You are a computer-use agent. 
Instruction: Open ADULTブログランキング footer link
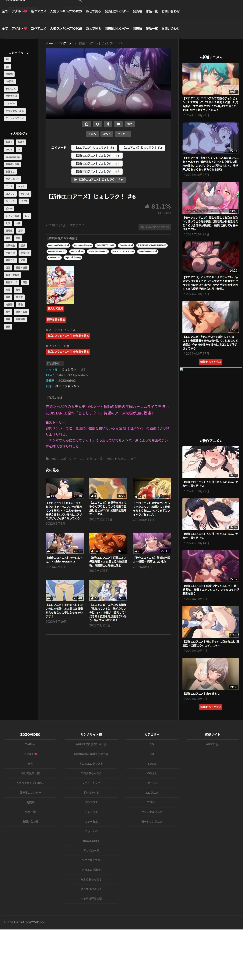tap(91, 745)
